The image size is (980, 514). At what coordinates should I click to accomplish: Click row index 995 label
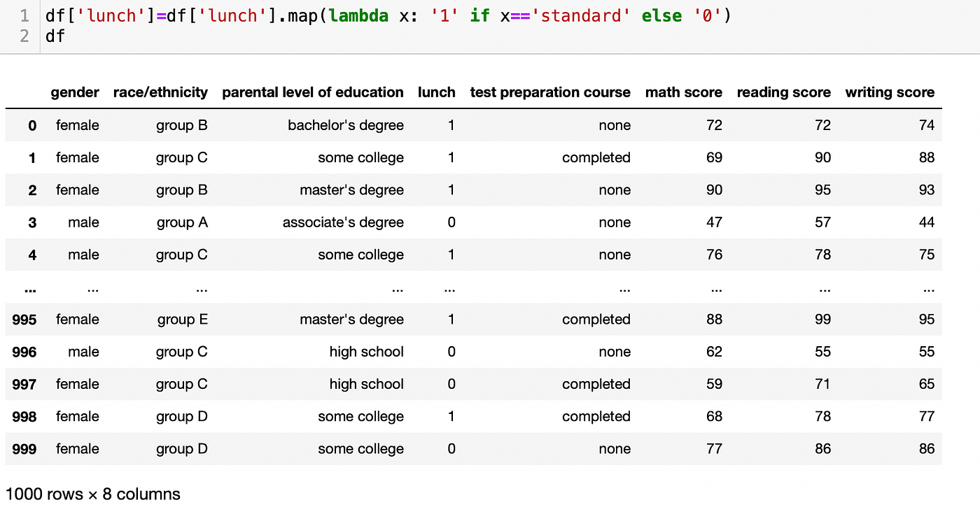[x=24, y=320]
